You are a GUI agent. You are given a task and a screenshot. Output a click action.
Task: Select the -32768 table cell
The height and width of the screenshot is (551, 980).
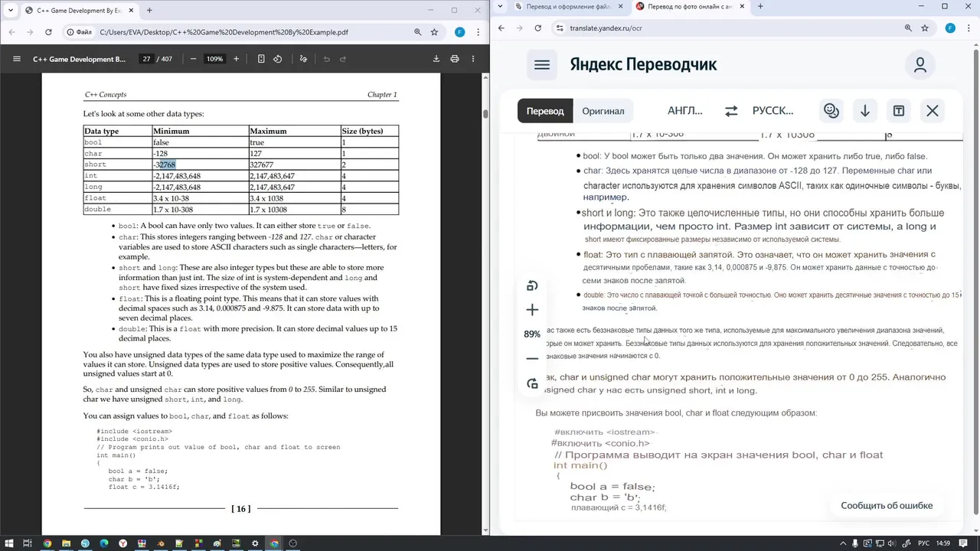201,165
